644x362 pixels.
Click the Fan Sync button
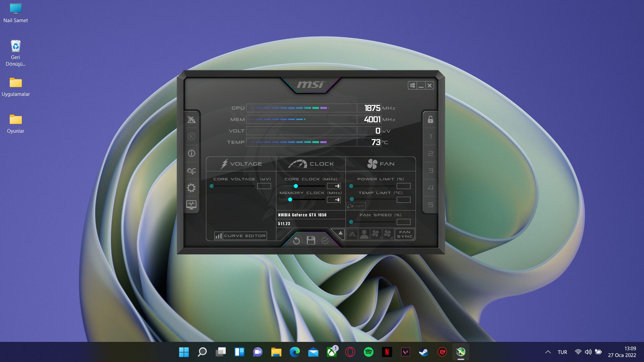coord(405,234)
